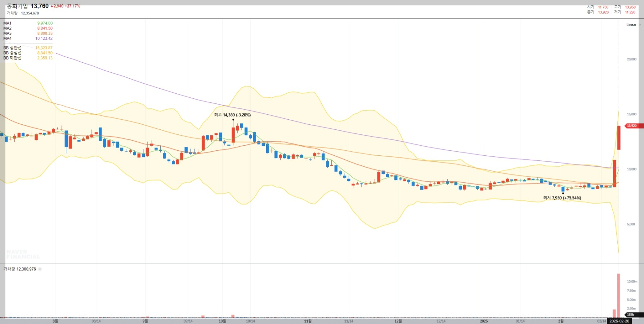Click the 고가 13,950 value
This screenshot has width=644, height=324.
630,7
